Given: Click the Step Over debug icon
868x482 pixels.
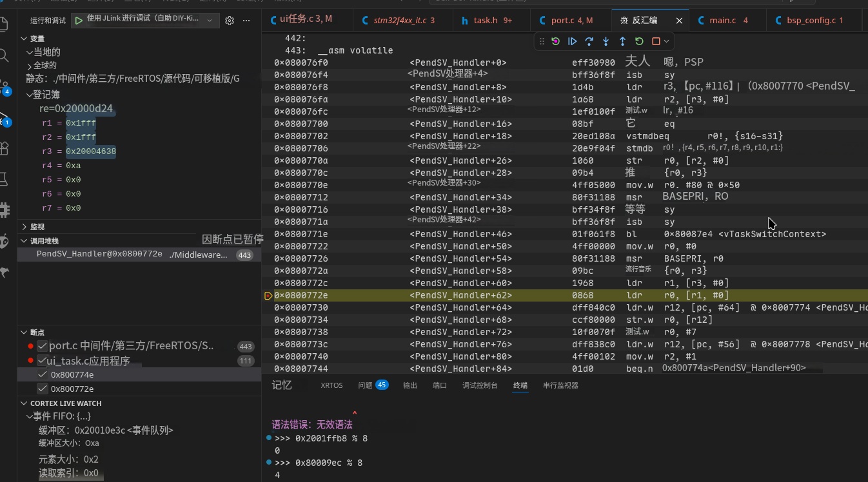Looking at the screenshot, I should click(589, 41).
